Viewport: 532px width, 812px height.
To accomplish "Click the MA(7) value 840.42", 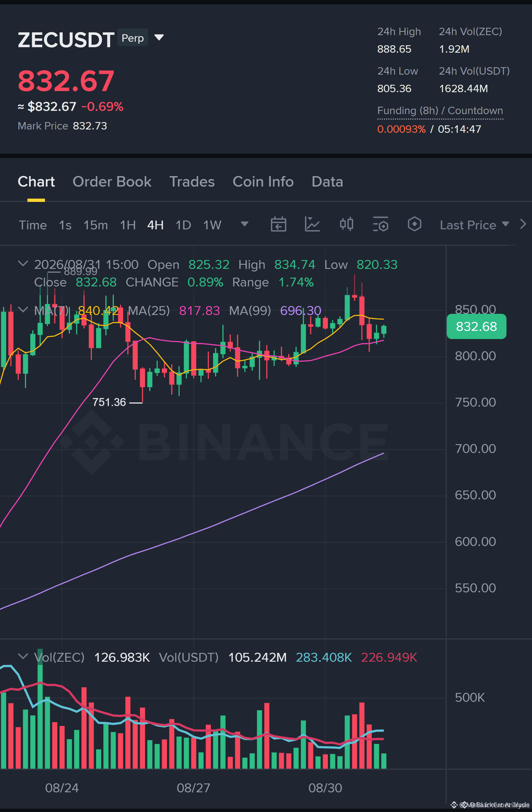I will pyautogui.click(x=98, y=311).
